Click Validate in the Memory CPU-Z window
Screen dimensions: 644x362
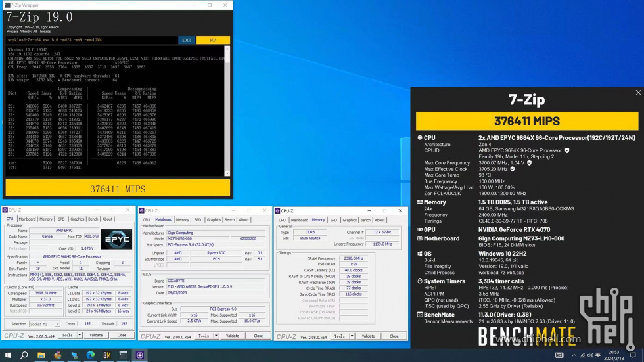369,336
